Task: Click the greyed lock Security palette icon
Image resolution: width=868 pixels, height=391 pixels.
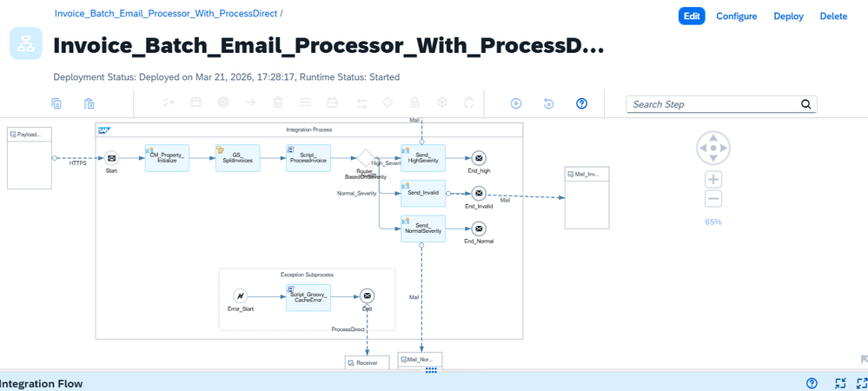Action: [x=414, y=103]
